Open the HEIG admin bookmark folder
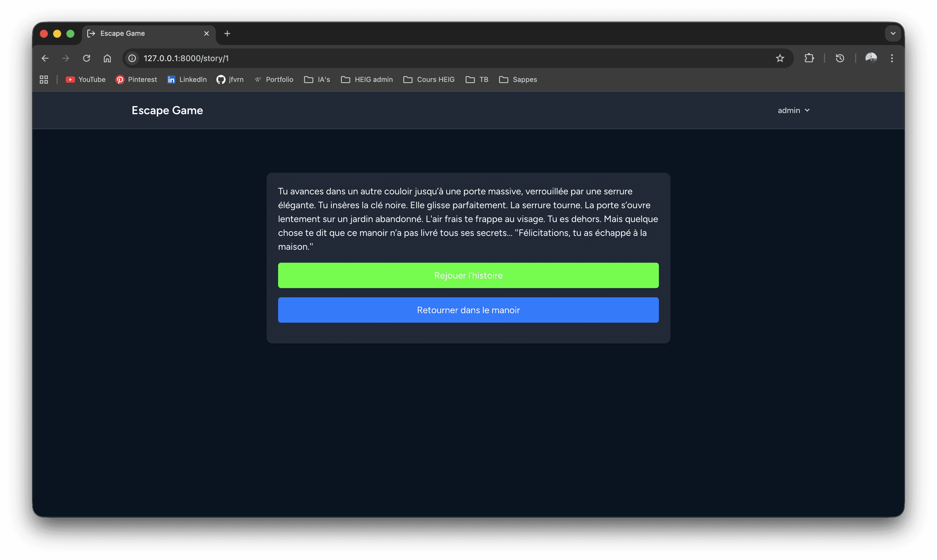This screenshot has height=560, width=937. pyautogui.click(x=367, y=79)
